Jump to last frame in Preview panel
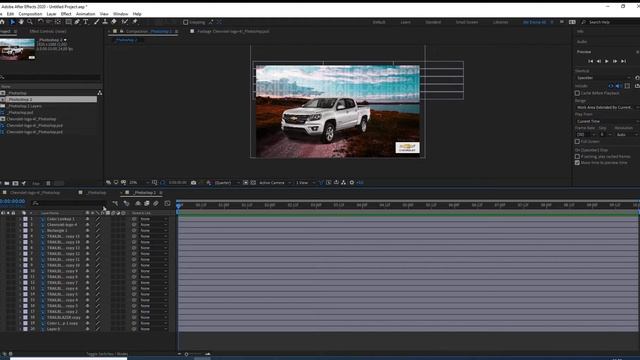Screen dimensions: 640x360 point(623,61)
